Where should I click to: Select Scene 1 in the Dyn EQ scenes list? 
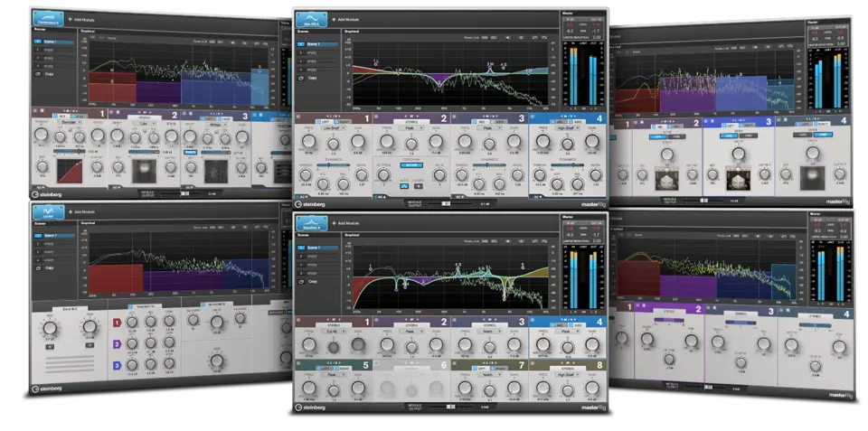[316, 43]
